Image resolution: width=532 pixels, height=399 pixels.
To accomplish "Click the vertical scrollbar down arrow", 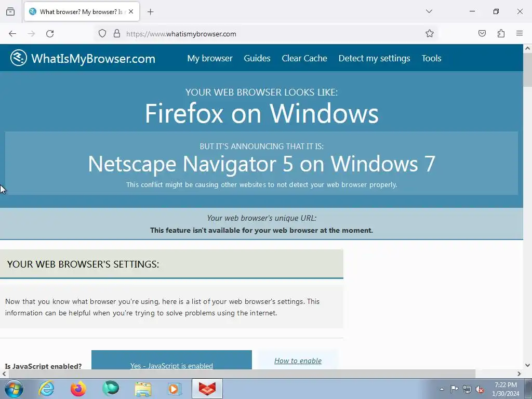I will (528, 365).
